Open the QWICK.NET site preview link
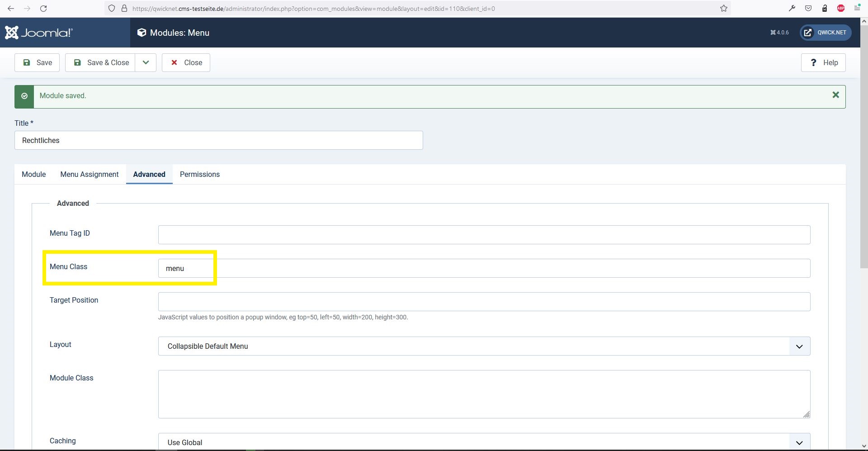 tap(826, 33)
